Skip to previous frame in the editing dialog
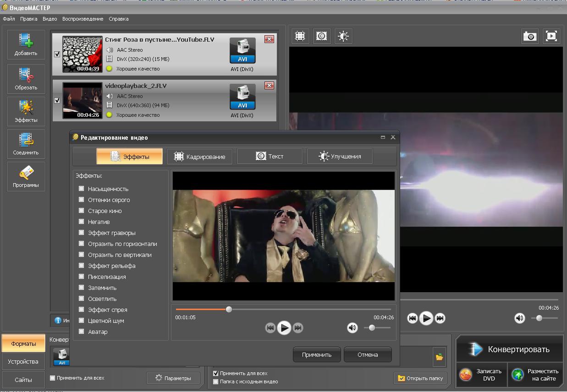The width and height of the screenshot is (567, 392). [270, 328]
